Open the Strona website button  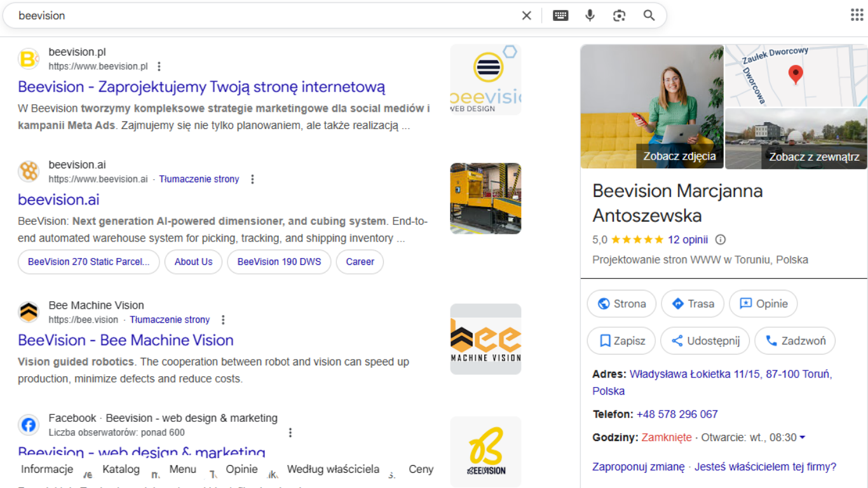[621, 304]
